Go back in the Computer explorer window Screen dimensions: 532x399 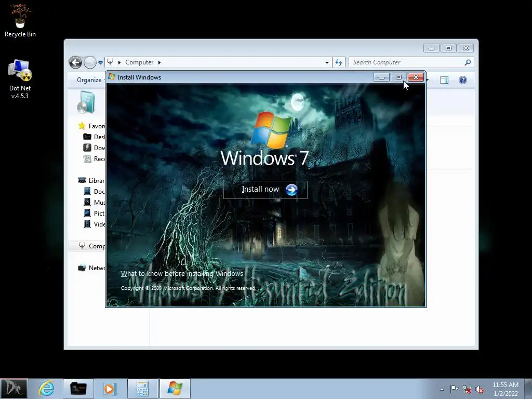pos(75,62)
